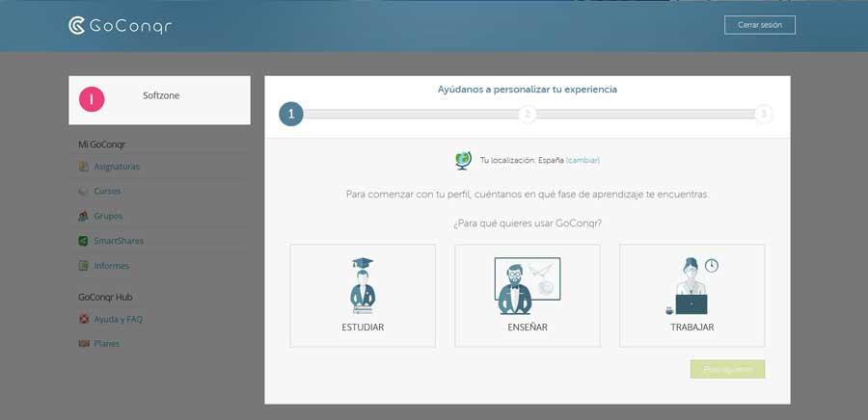The width and height of the screenshot is (868, 420).
Task: Go to Asignaturas in sidebar
Action: click(x=117, y=167)
